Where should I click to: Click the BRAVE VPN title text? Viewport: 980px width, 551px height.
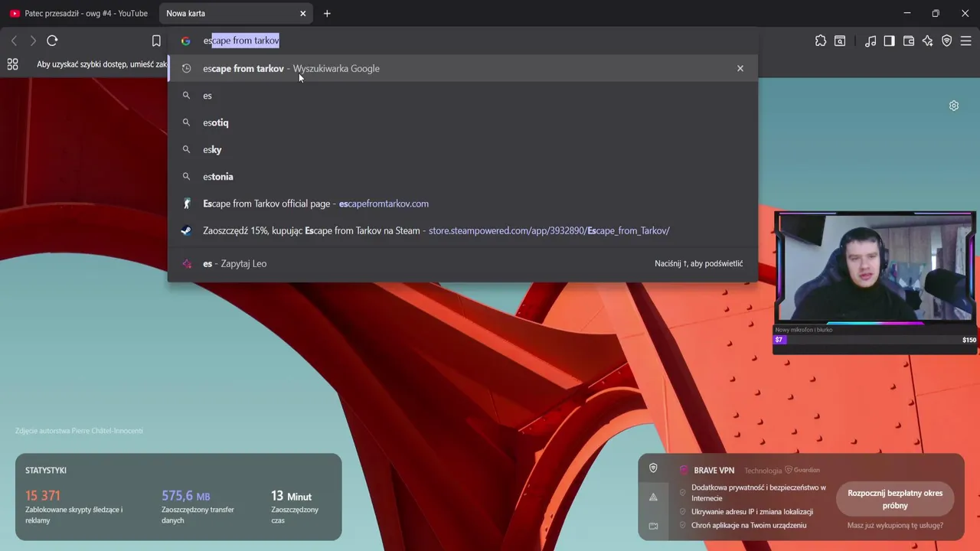[x=714, y=471]
